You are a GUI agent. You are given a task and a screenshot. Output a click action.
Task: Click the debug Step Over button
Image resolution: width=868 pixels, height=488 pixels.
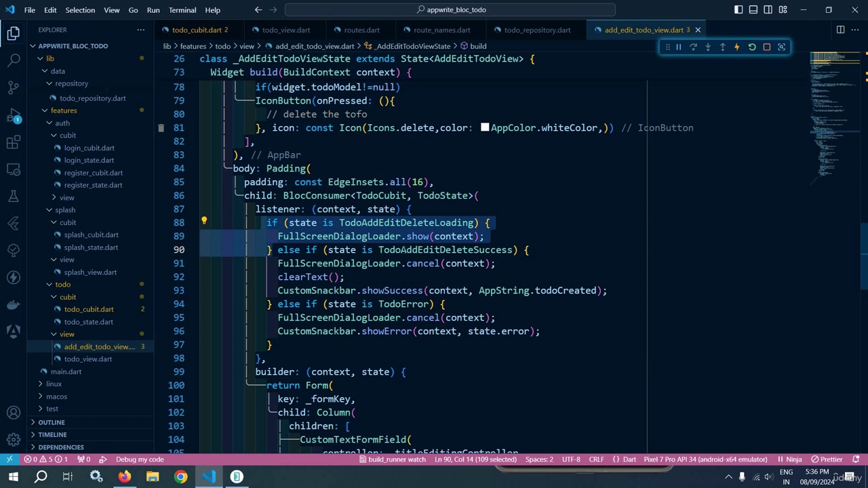[693, 47]
